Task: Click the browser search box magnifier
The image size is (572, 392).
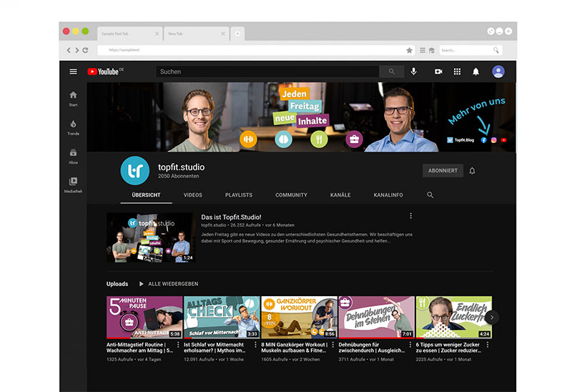Action: click(x=496, y=50)
